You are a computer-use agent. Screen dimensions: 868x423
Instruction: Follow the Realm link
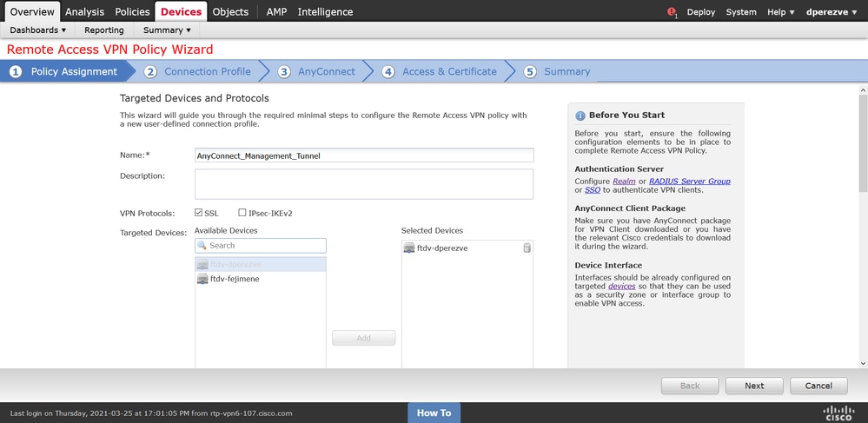[x=623, y=182]
